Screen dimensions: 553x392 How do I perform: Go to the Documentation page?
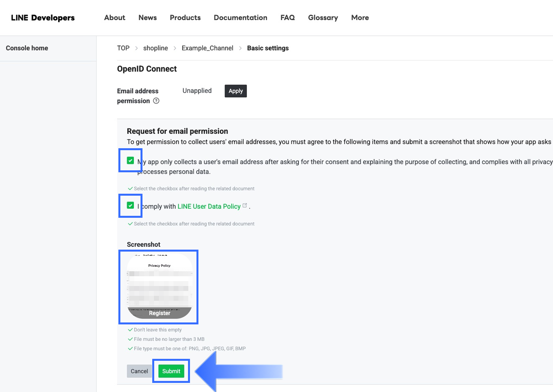pyautogui.click(x=240, y=18)
